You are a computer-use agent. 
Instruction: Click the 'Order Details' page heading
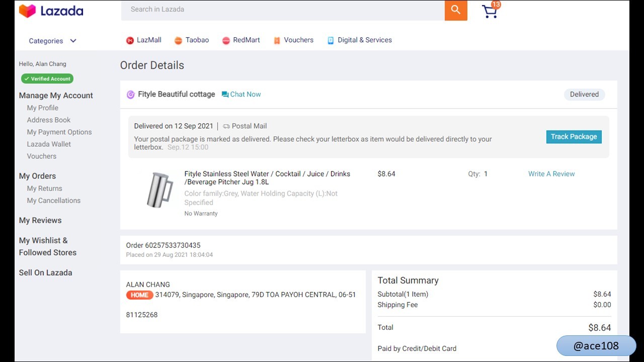(152, 65)
